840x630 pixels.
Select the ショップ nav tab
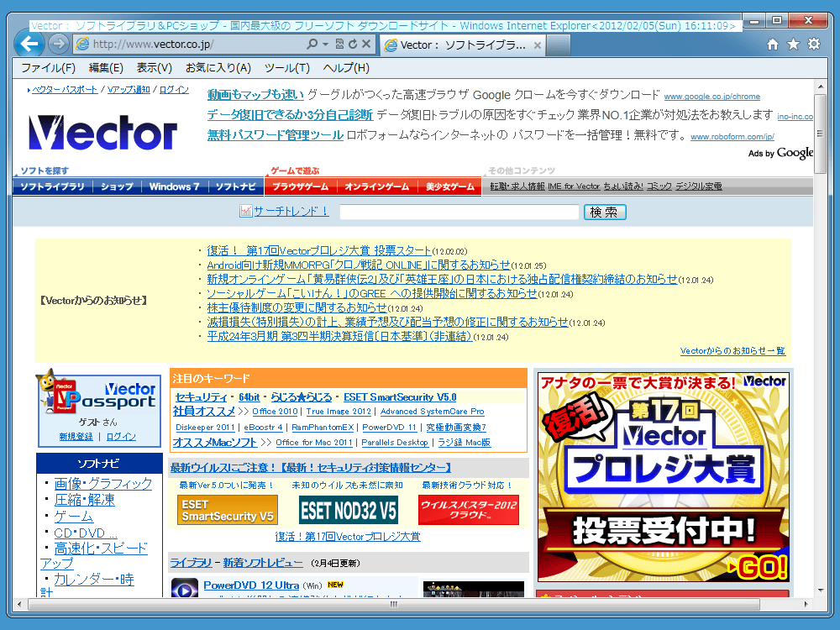point(117,186)
